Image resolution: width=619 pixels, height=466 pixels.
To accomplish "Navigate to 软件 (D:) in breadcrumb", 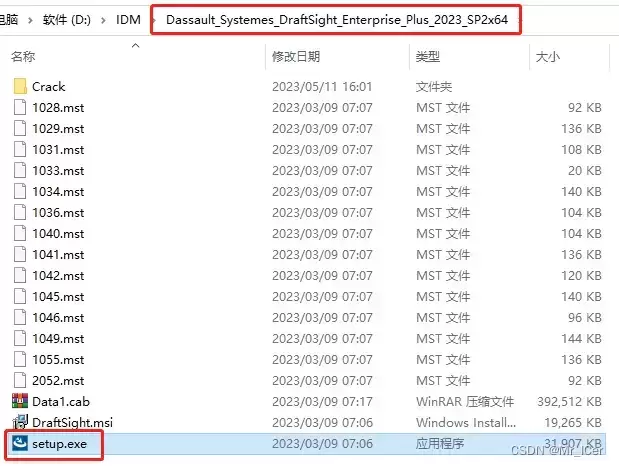I will (66, 19).
